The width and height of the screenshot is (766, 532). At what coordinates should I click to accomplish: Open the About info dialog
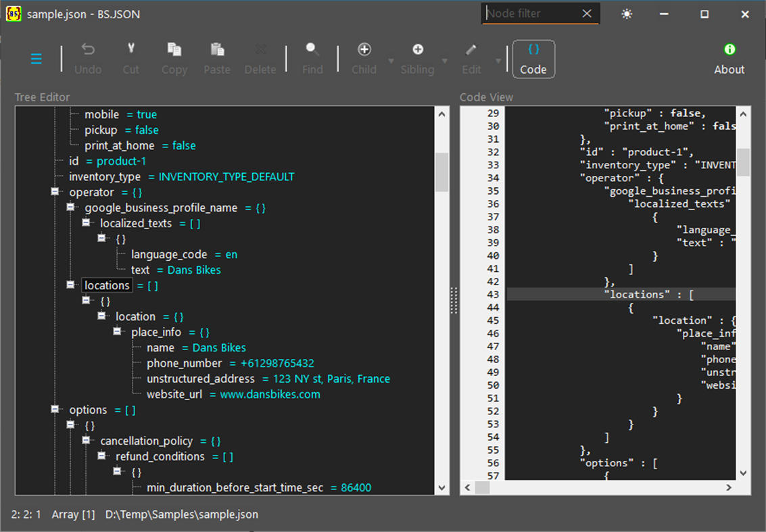click(729, 59)
